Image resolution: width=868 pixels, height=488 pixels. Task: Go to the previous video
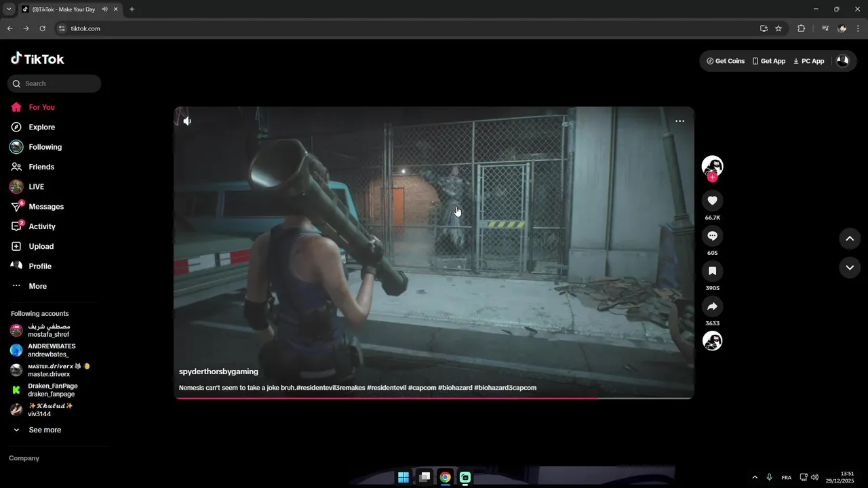tap(850, 239)
